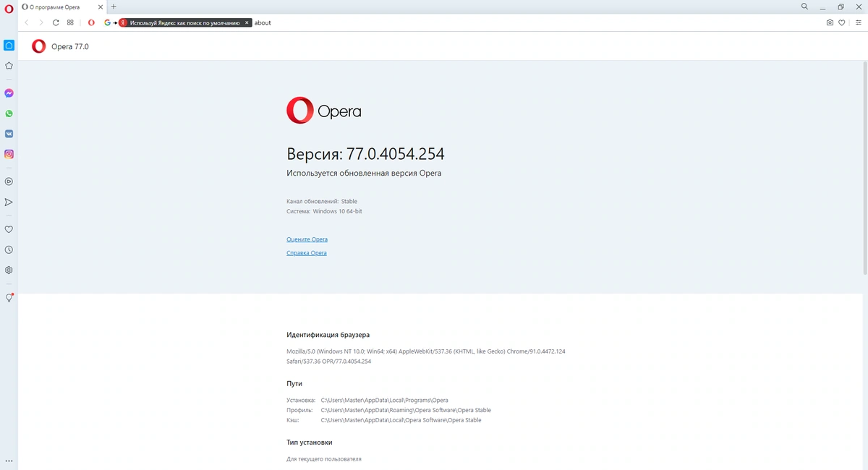Close the 'О программе Opera' tab
Image resolution: width=868 pixels, height=470 pixels.
(x=100, y=7)
